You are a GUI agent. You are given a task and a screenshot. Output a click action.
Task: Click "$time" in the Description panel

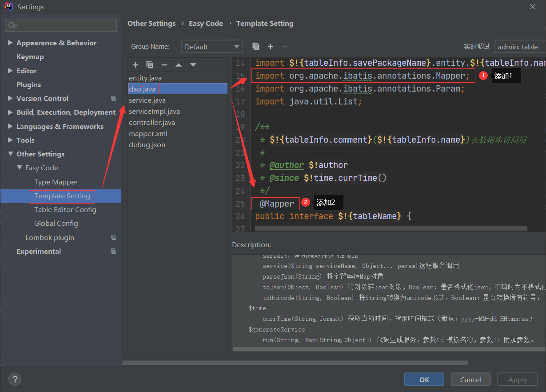pyautogui.click(x=257, y=308)
